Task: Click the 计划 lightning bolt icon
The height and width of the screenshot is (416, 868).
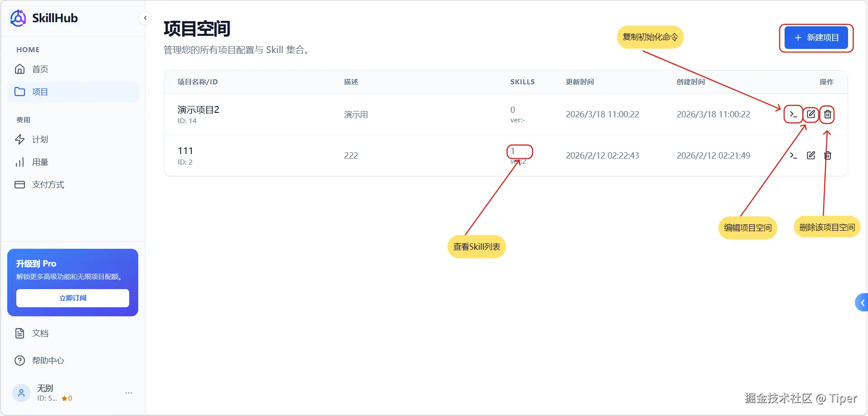Action: click(x=19, y=139)
